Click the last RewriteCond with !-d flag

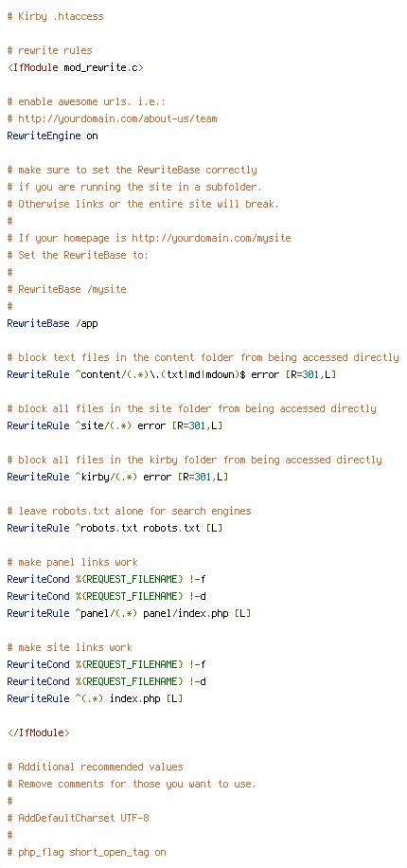[107, 681]
